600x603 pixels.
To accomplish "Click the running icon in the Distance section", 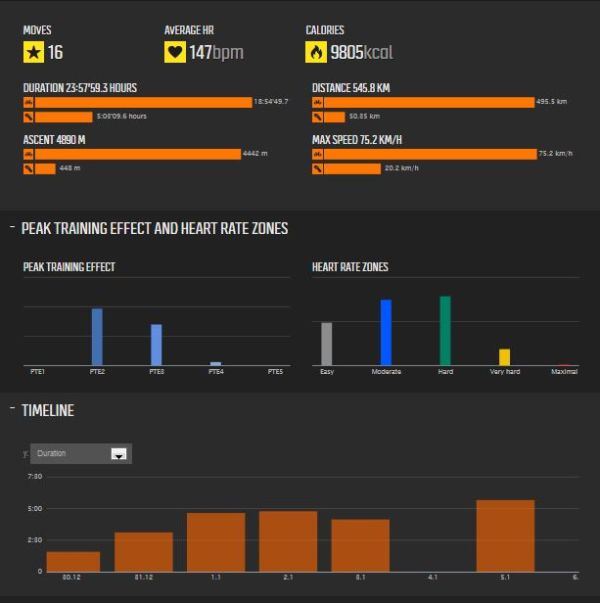I will point(317,117).
